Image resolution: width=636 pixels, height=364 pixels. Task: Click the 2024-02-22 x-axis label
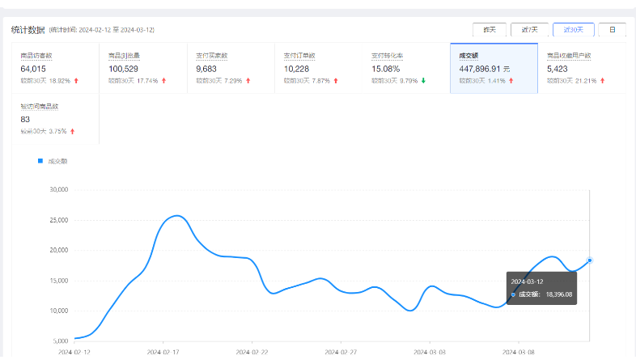click(252, 352)
